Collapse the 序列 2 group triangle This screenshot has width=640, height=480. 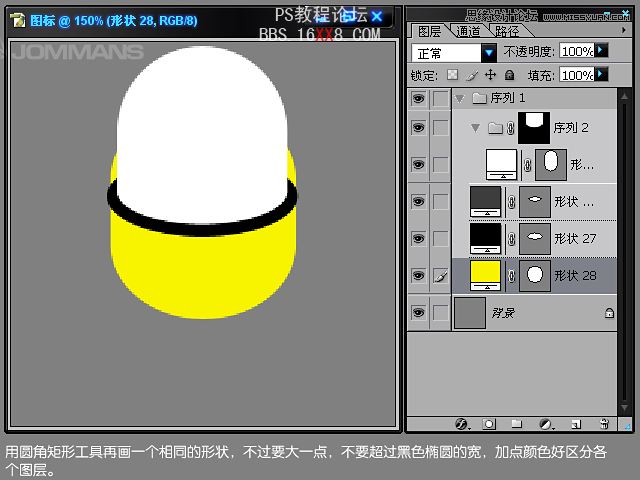coord(474,128)
